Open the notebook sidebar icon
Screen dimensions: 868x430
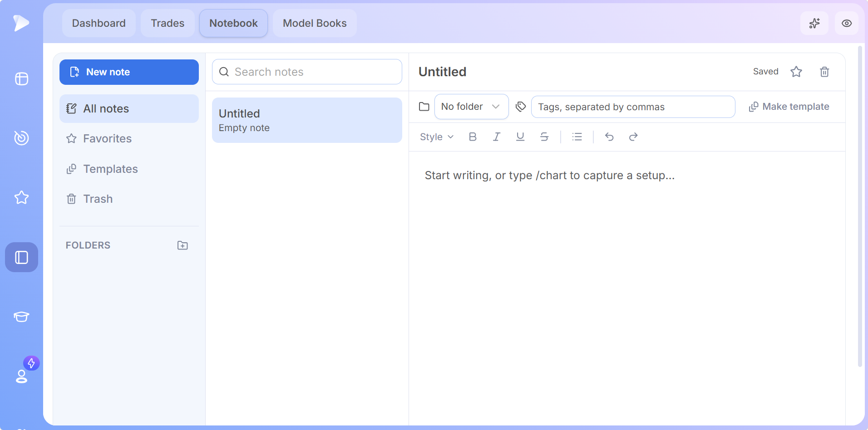tap(21, 257)
